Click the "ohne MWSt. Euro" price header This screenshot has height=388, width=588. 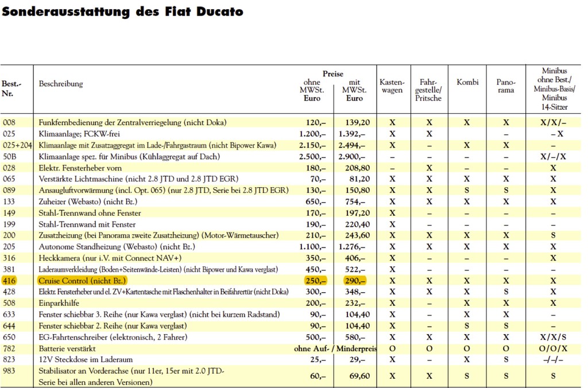(312, 90)
